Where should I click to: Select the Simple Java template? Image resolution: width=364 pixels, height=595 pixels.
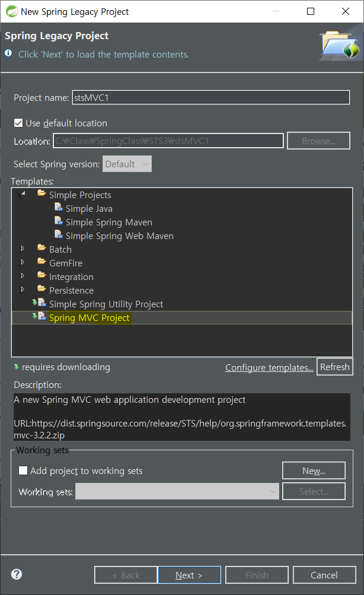coord(89,209)
